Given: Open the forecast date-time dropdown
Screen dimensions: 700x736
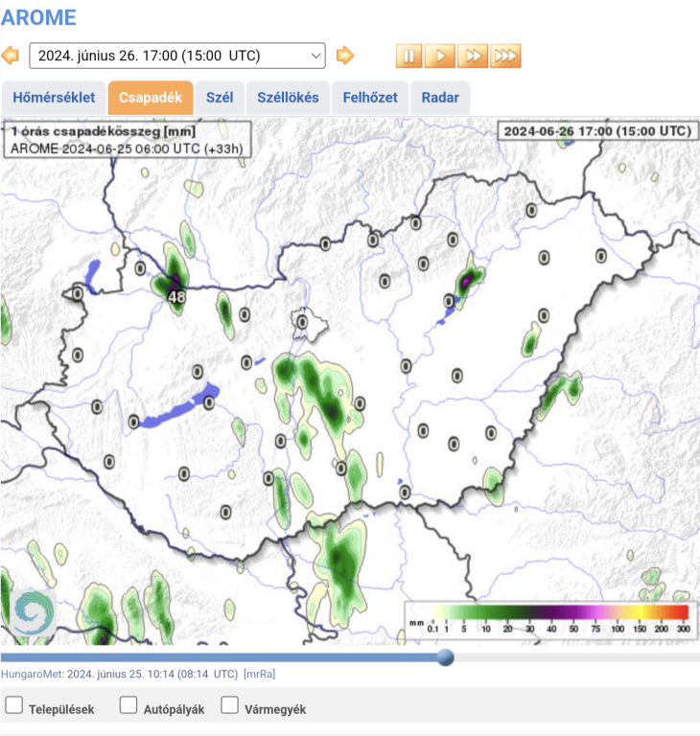Looking at the screenshot, I should [177, 56].
